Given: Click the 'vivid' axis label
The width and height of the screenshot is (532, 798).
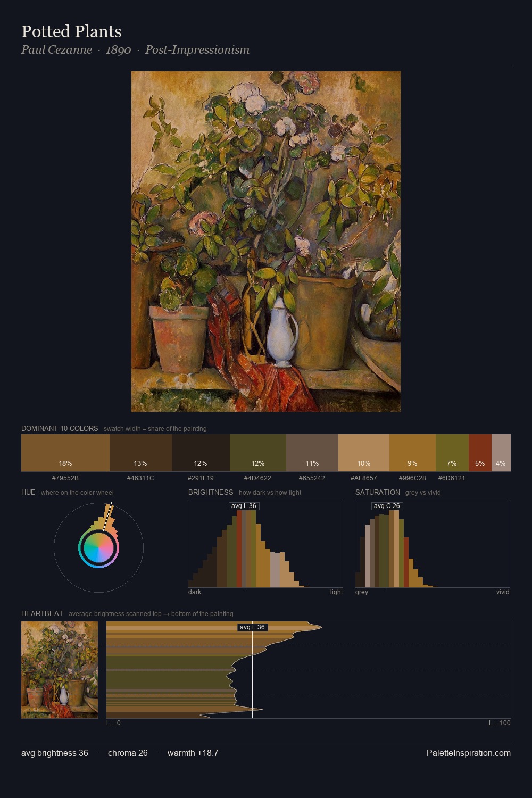Looking at the screenshot, I should pos(503,592).
